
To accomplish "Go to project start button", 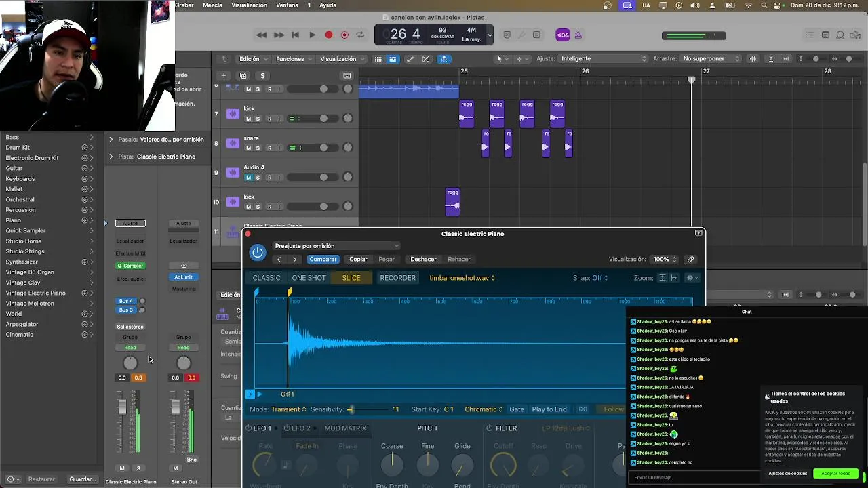I will pyautogui.click(x=295, y=35).
